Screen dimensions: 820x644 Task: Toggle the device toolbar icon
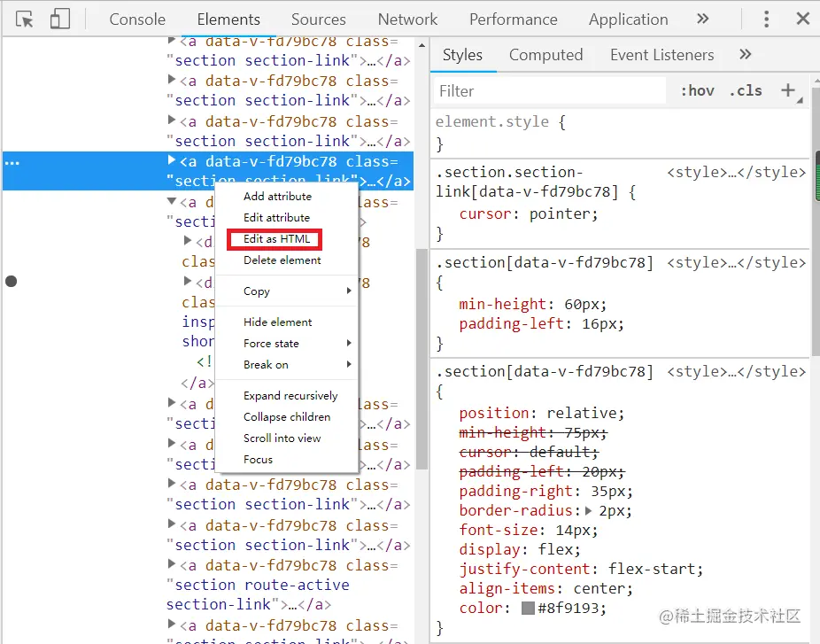coord(59,19)
